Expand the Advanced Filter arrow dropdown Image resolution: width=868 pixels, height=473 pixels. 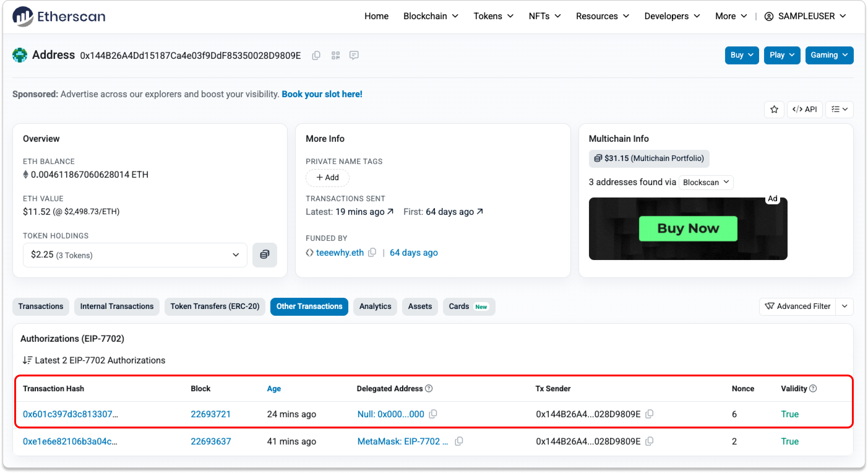pos(844,306)
